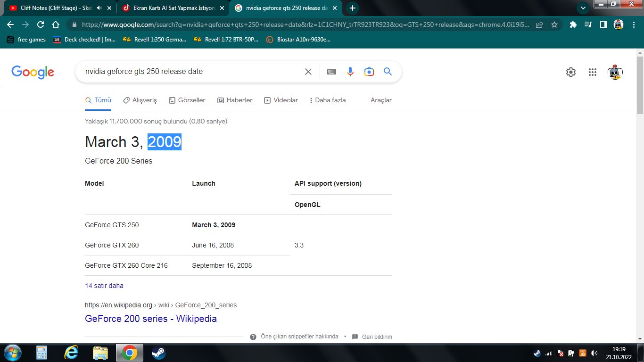Click the 'GeForce GTX 260 Core 216' cell
Viewport: 644px width, 362px height.
[126, 265]
